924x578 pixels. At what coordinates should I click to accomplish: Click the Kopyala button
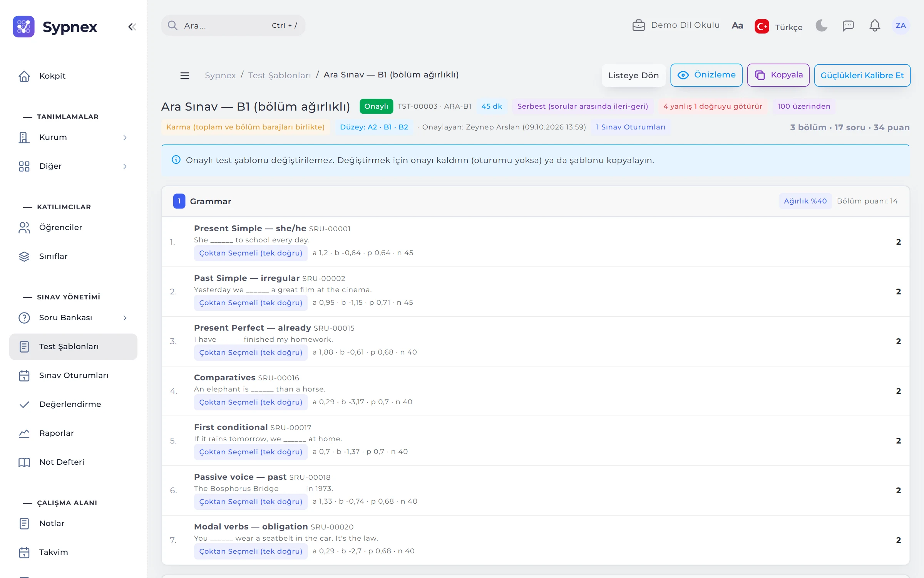click(778, 75)
